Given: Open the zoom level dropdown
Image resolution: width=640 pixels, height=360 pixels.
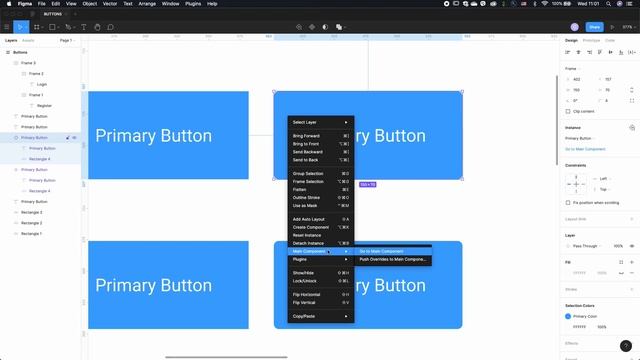Looking at the screenshot, I should coord(629,27).
